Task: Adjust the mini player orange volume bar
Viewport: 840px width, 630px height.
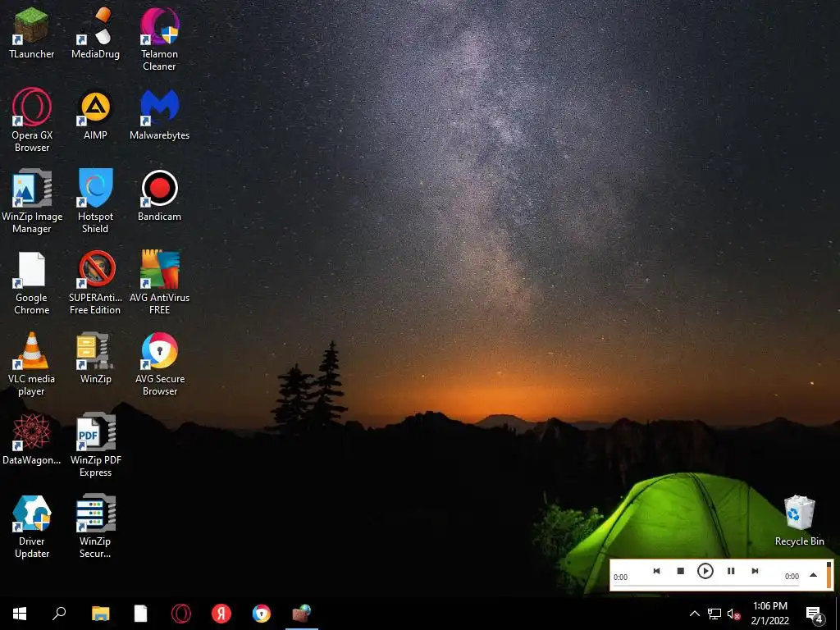Action: 829,575
